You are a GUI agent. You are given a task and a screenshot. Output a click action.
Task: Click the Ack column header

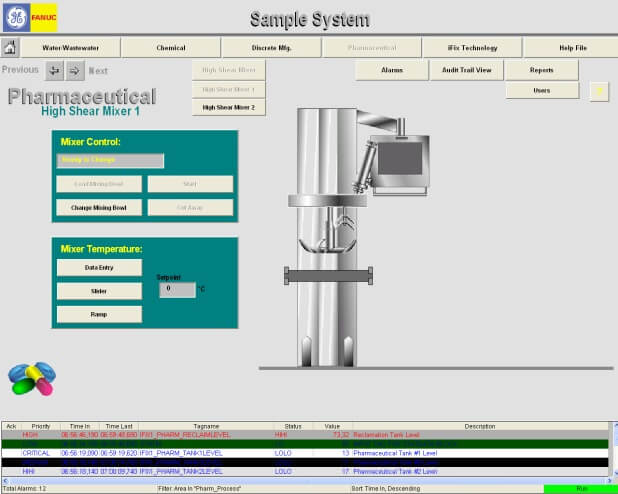[11, 426]
